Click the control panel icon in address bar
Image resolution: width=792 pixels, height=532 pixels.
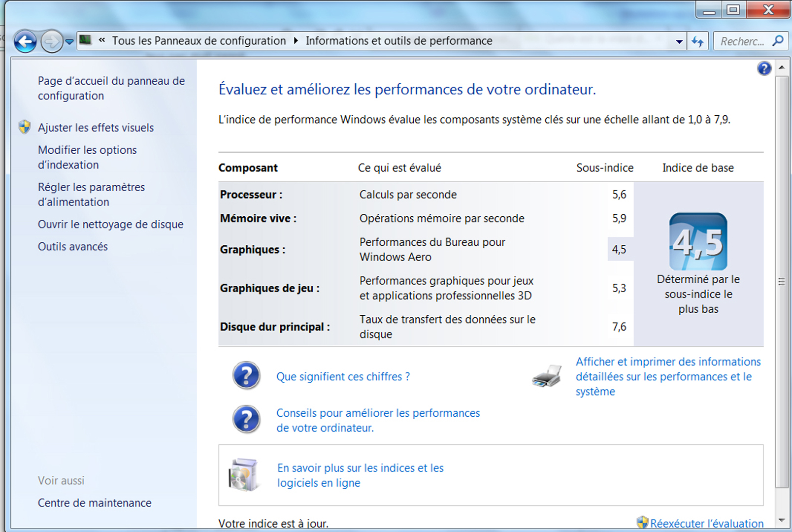coord(86,40)
